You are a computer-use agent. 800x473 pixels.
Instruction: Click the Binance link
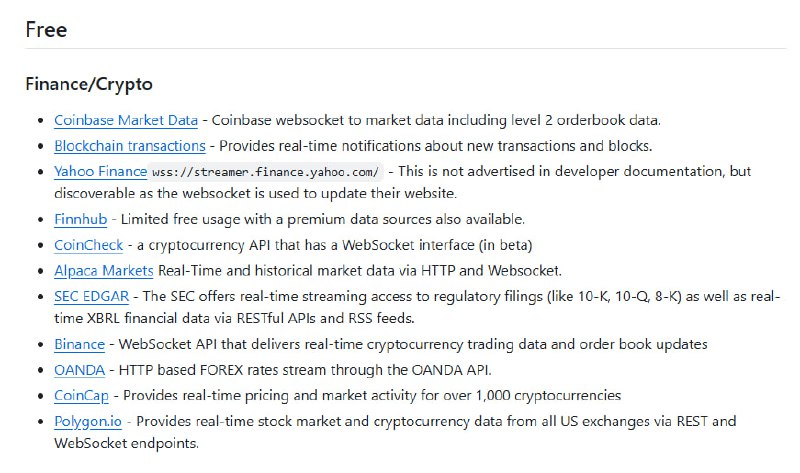(x=79, y=344)
